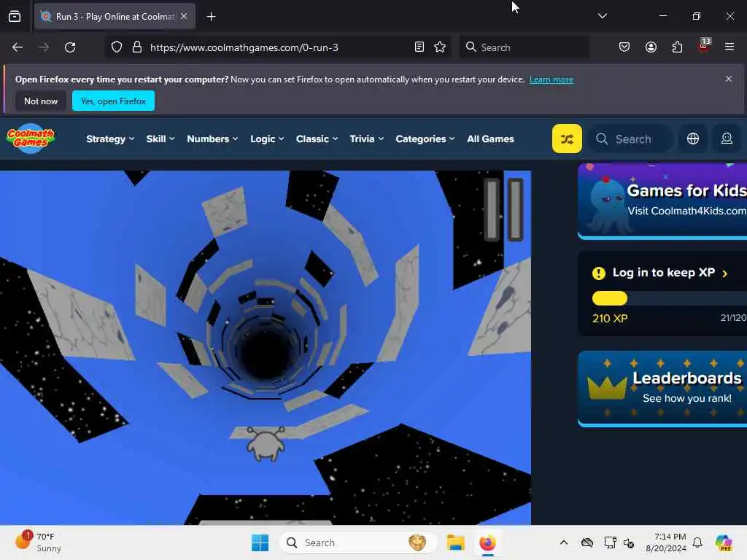Screen dimensions: 747x560
Task: Open the All Games page
Action: tap(490, 139)
